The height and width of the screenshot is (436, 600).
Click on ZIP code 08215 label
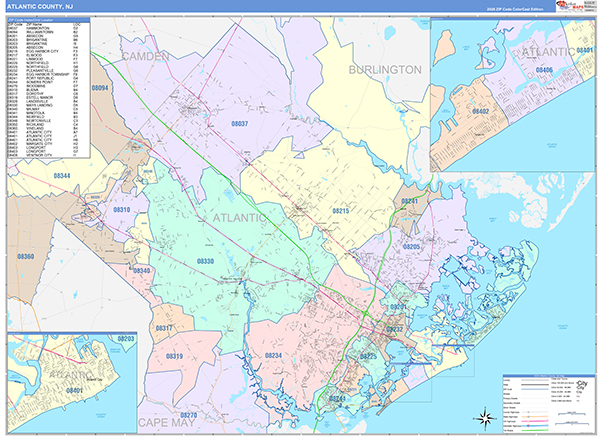pyautogui.click(x=340, y=211)
